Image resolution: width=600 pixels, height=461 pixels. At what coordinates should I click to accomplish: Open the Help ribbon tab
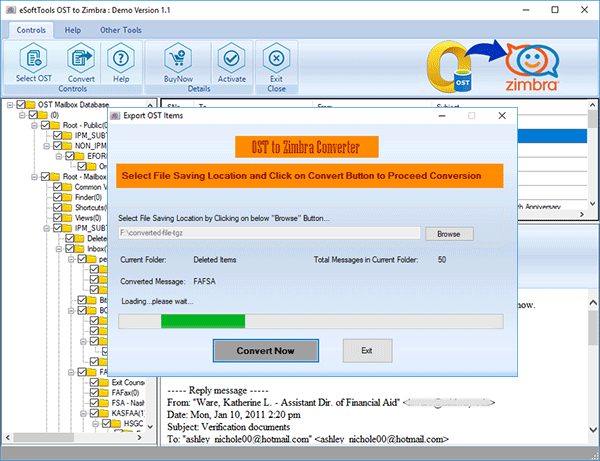coord(73,30)
